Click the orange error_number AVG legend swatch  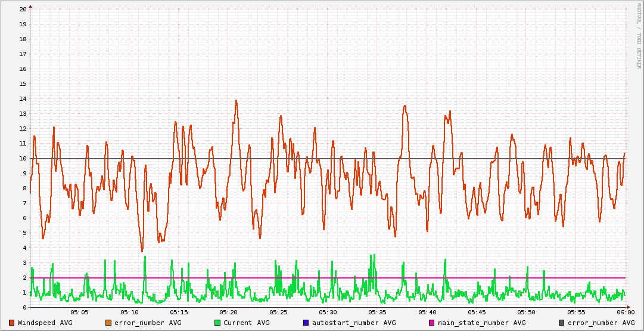tap(108, 323)
